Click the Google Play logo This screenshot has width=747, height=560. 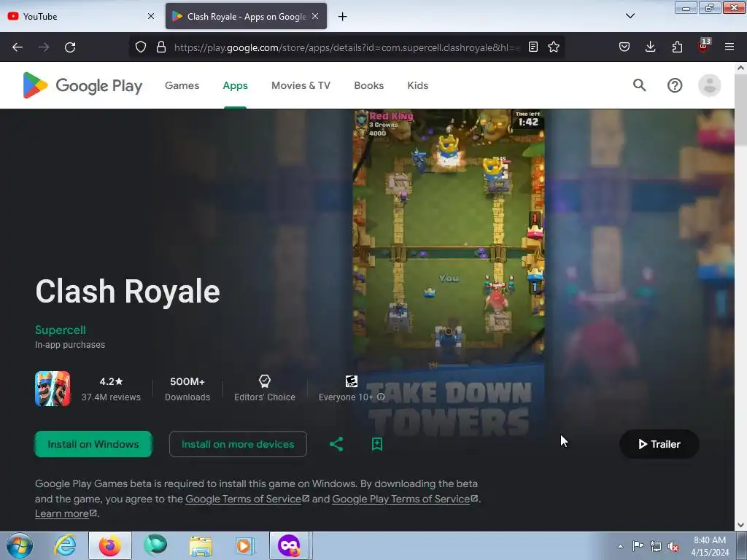pos(82,86)
